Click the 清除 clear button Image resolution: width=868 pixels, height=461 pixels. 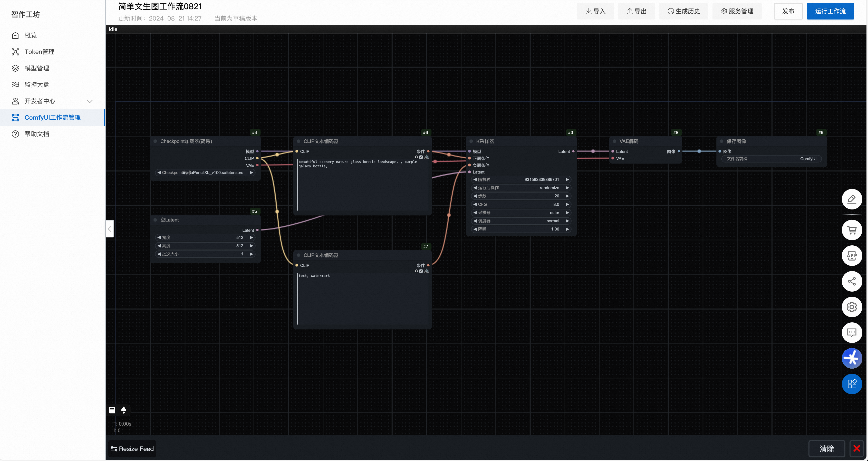[x=827, y=448]
